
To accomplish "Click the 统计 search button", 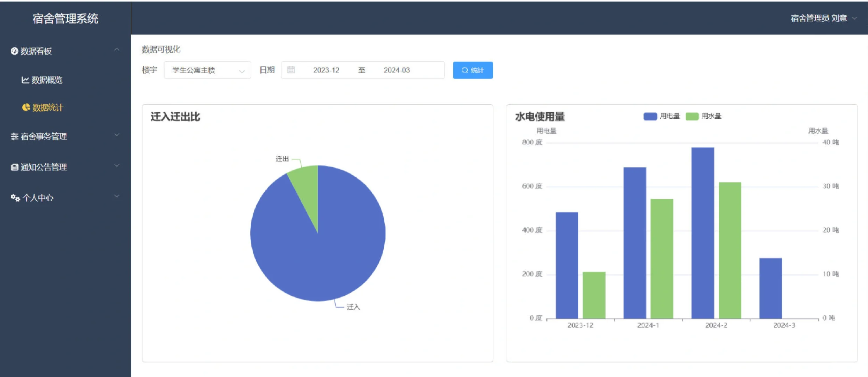I will click(x=473, y=70).
